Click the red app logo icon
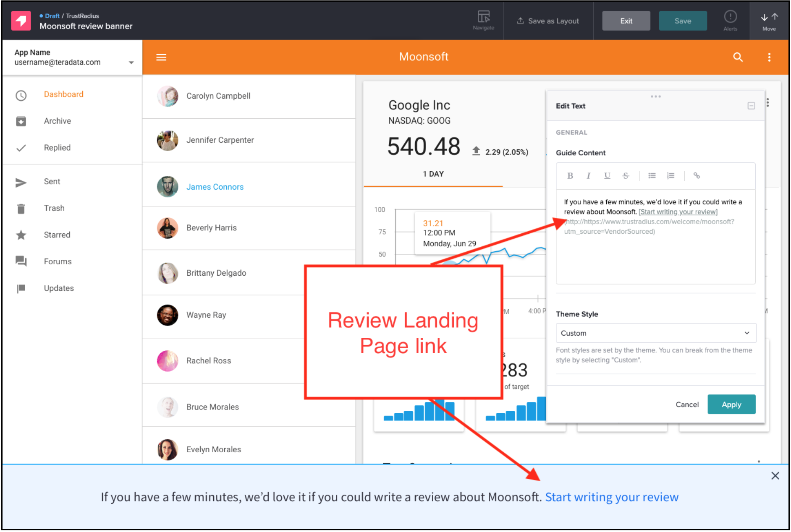 pyautogui.click(x=21, y=21)
